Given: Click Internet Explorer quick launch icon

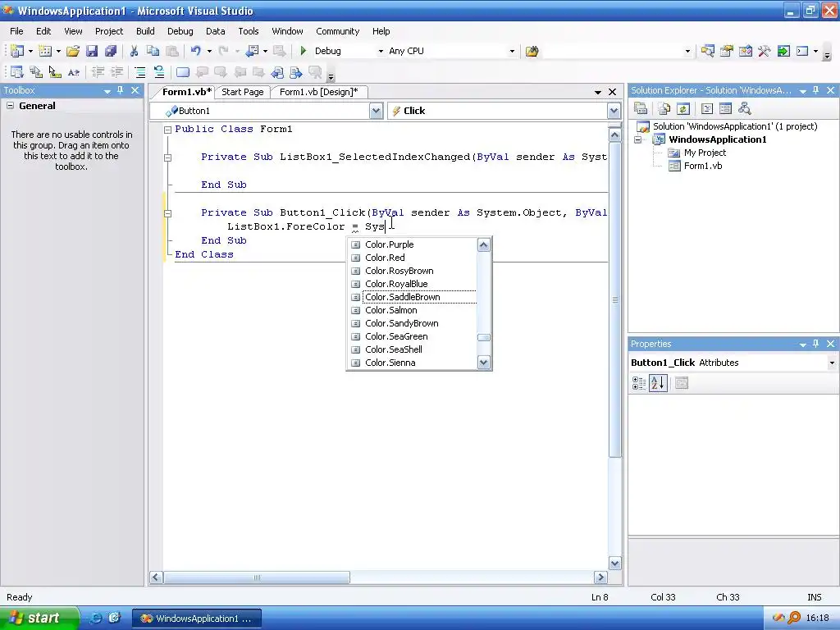Looking at the screenshot, I should coord(97,619).
